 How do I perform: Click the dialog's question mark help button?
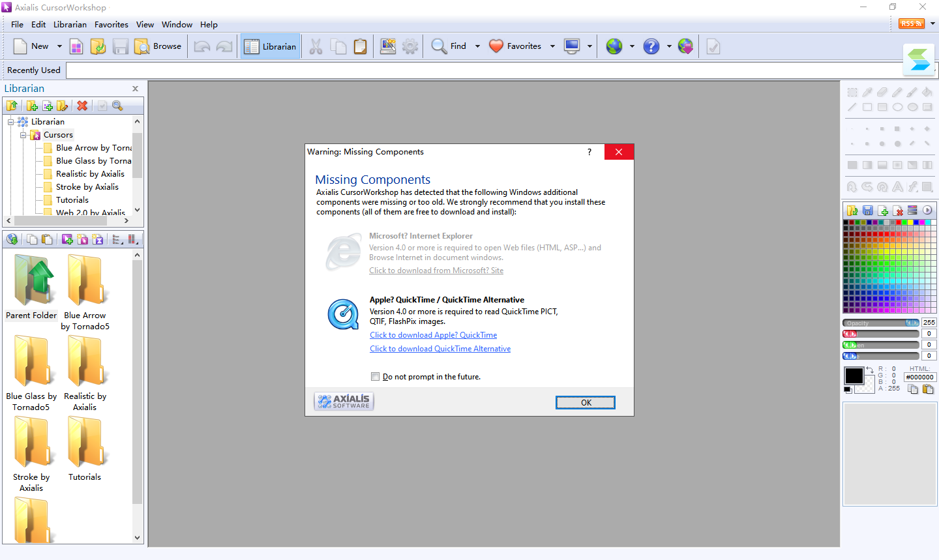(589, 152)
